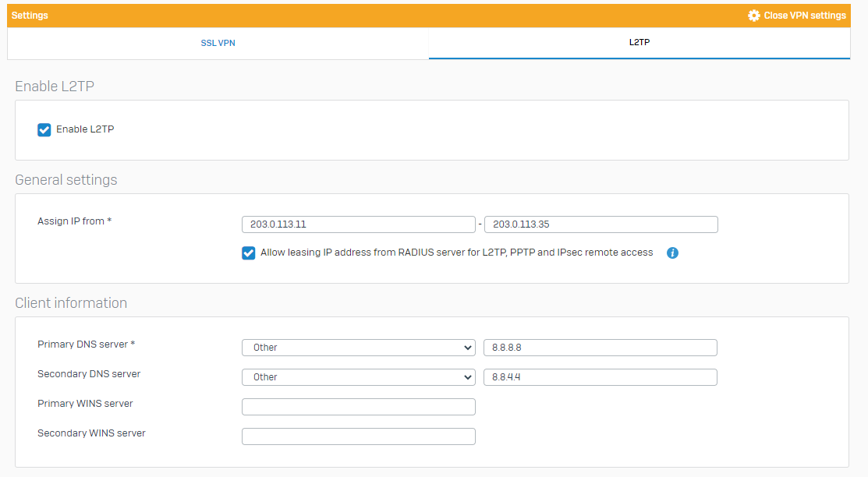
Task: Click the Secondary WINS server input
Action: (x=358, y=436)
